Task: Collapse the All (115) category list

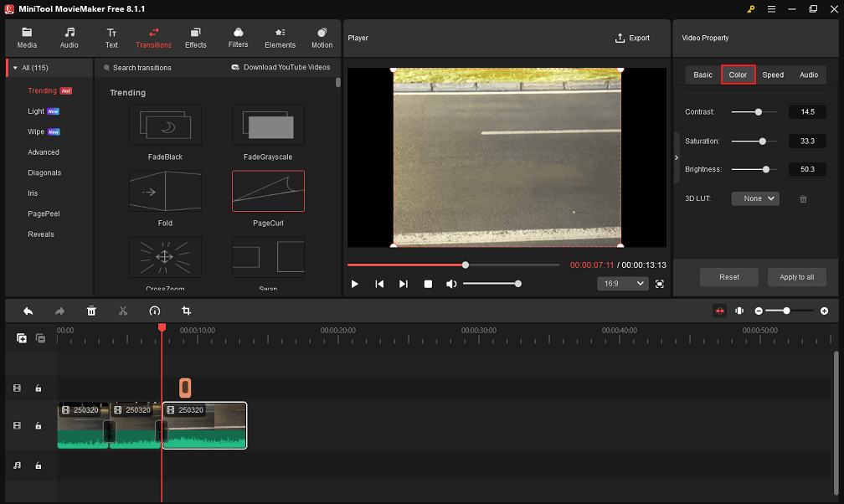Action: [15, 68]
